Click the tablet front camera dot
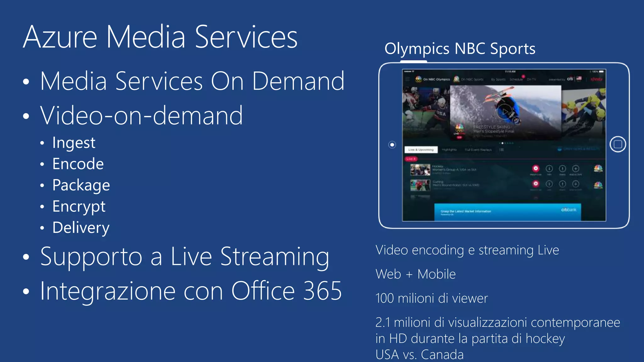Screen dimensions: 644x362 click(392, 145)
